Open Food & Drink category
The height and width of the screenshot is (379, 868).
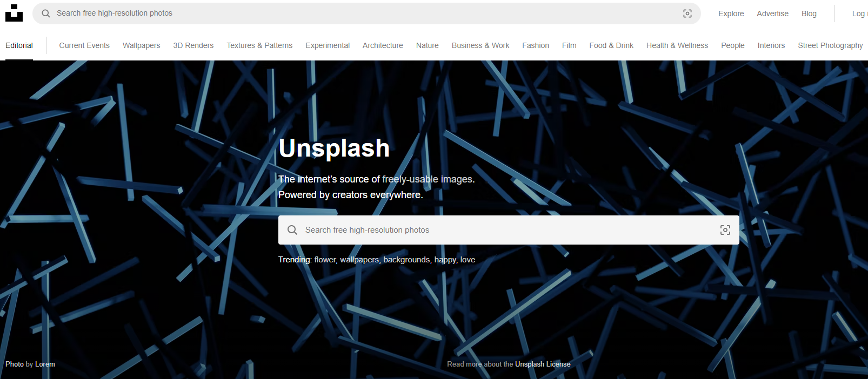pyautogui.click(x=611, y=45)
